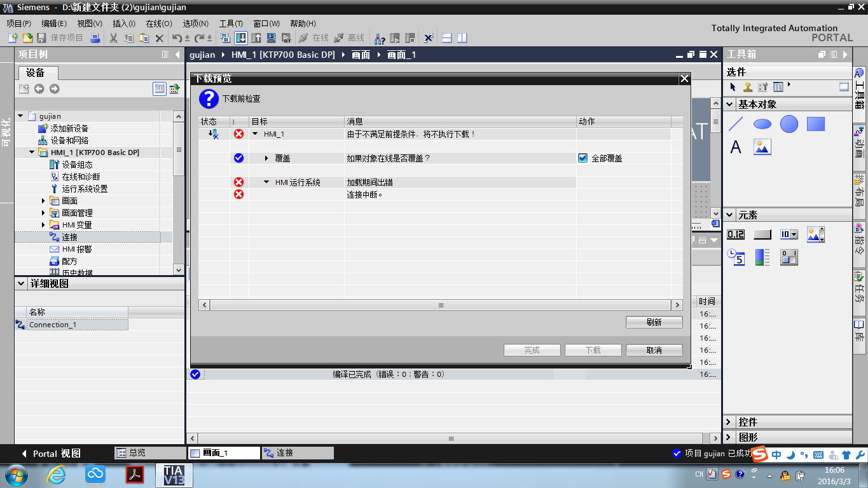This screenshot has height=488, width=868.
Task: Open the 在线(O) menu
Action: click(159, 24)
